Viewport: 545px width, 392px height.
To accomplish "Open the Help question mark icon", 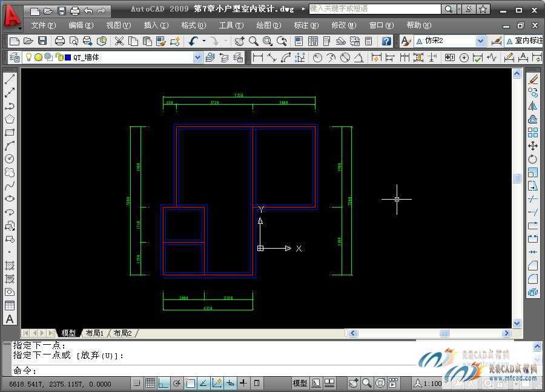I will coord(386,41).
